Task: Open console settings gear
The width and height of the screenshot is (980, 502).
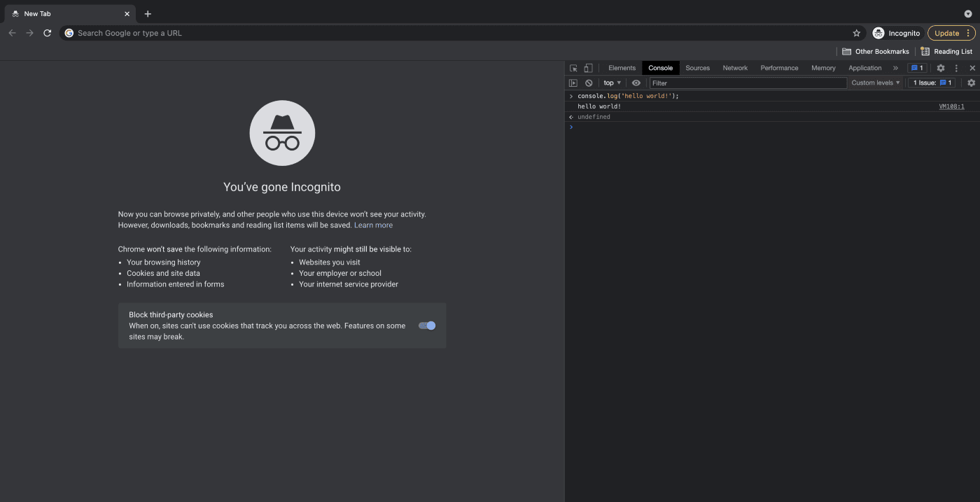Action: 971,83
